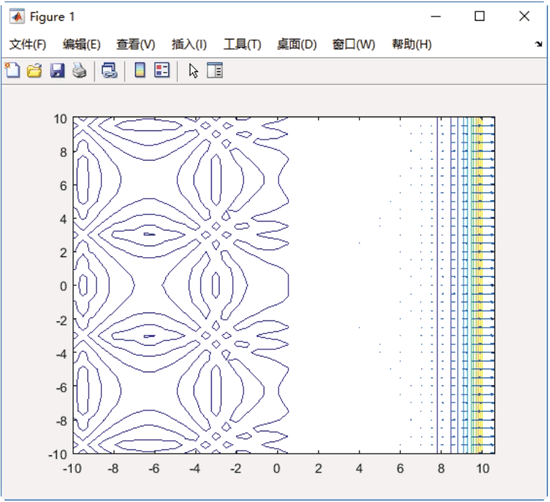Image resolution: width=550 pixels, height=502 pixels.
Task: Open the 查看(V) menu
Action: [x=136, y=45]
